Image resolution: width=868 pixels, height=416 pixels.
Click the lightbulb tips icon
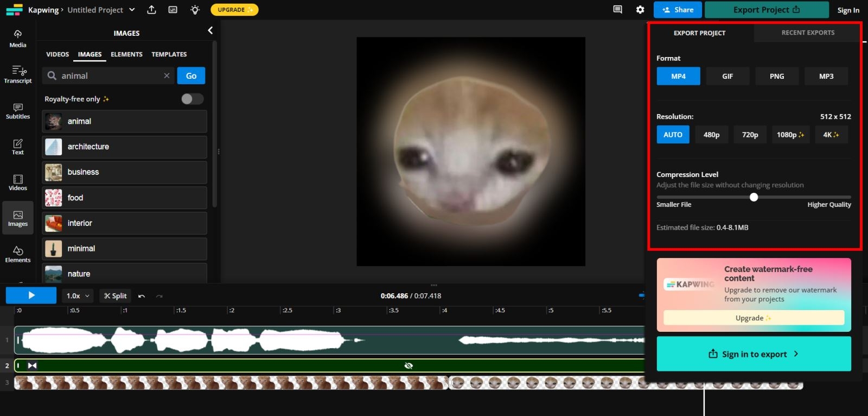click(x=195, y=10)
